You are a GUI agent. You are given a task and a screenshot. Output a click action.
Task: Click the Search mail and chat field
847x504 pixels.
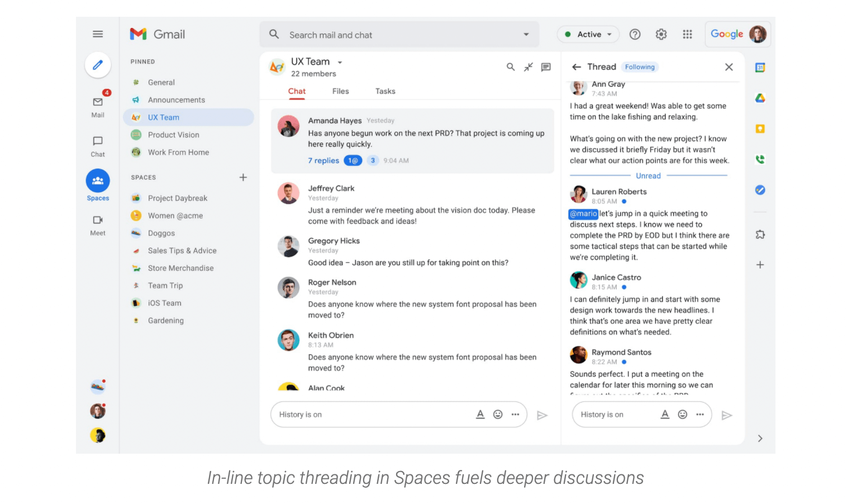[399, 35]
